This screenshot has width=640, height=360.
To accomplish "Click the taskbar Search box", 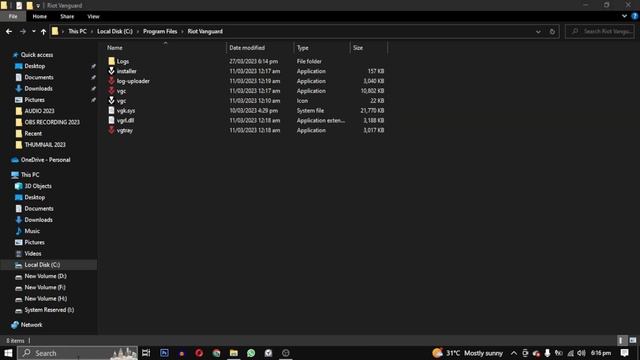I will point(78,353).
